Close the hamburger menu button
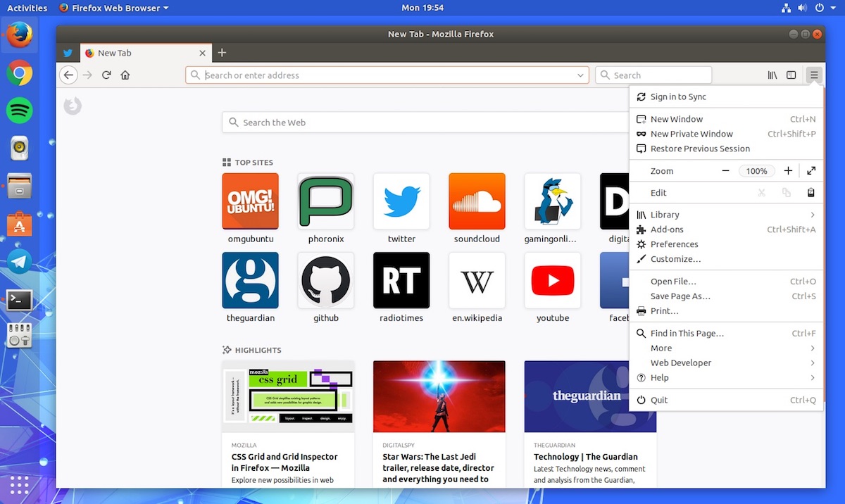845x504 pixels. click(x=814, y=75)
